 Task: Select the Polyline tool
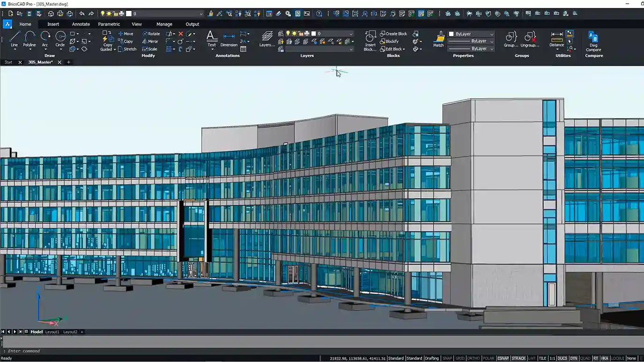click(29, 37)
